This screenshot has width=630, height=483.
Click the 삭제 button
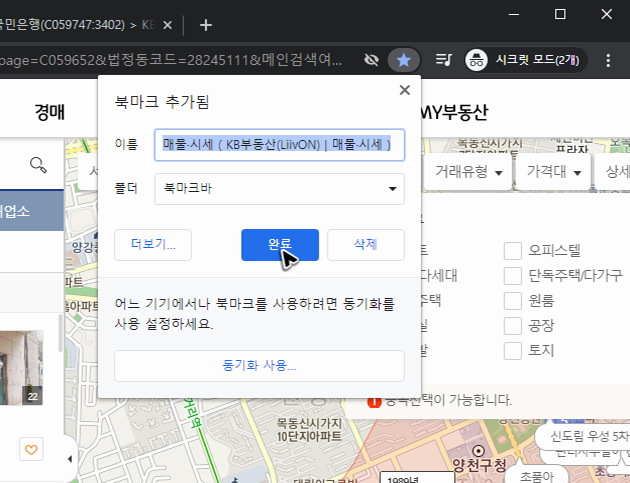(x=366, y=245)
